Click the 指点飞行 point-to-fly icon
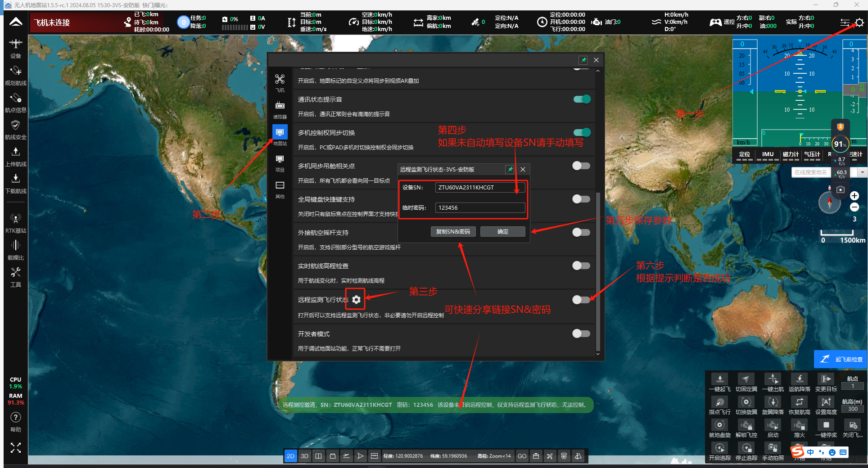This screenshot has width=868, height=468. point(719,402)
